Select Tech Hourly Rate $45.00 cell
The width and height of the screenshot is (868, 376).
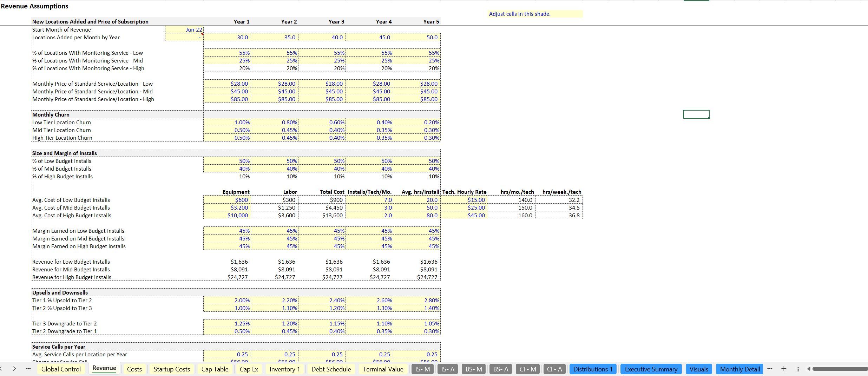[464, 215]
